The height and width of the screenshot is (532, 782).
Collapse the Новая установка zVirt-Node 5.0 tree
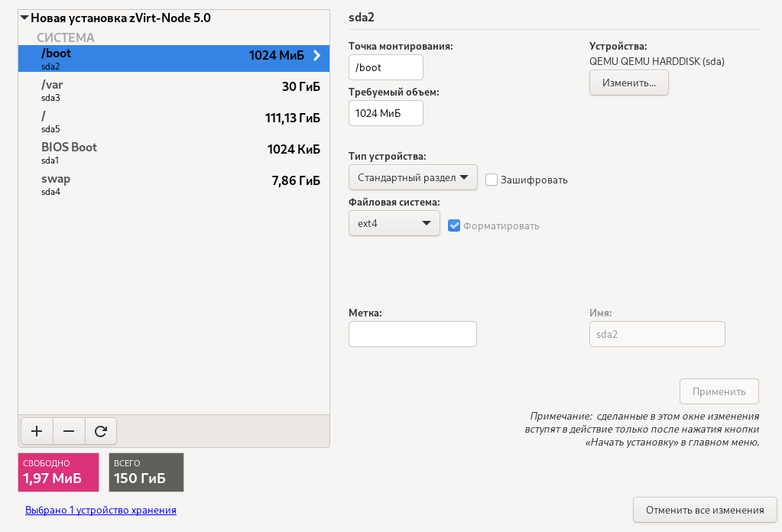pyautogui.click(x=24, y=18)
